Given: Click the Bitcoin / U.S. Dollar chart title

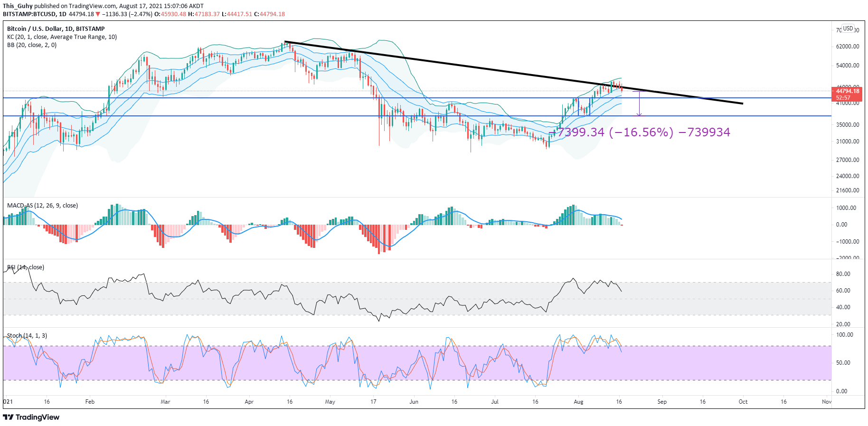Looking at the screenshot, I should click(x=56, y=29).
